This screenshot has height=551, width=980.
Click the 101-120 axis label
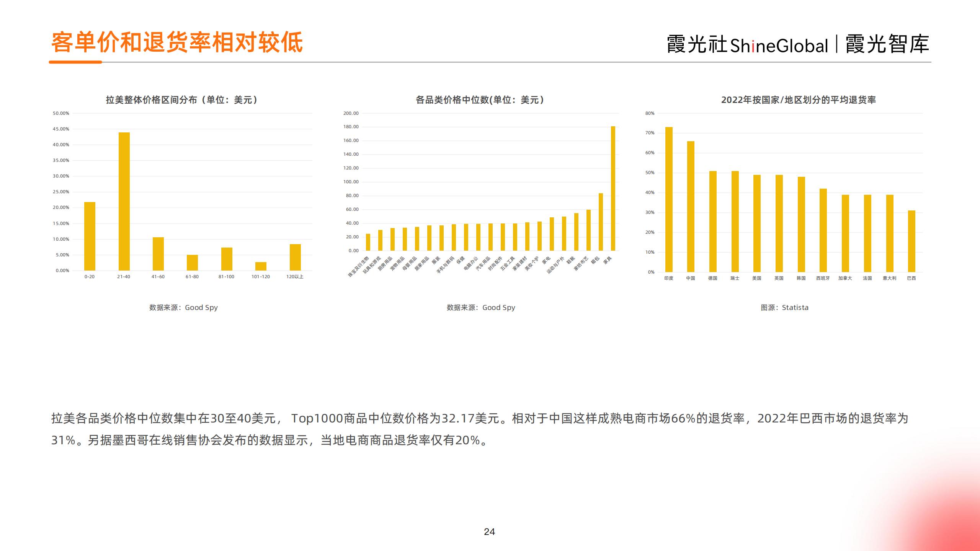click(x=261, y=277)
